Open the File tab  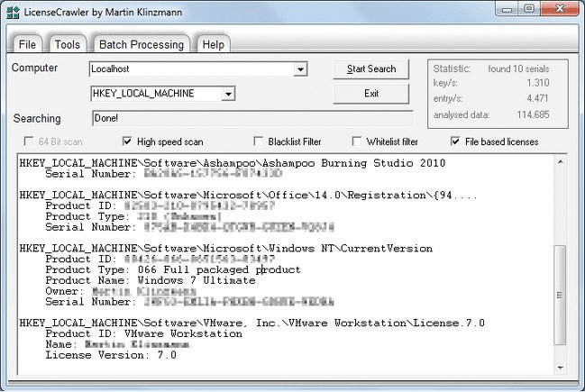pyautogui.click(x=27, y=44)
